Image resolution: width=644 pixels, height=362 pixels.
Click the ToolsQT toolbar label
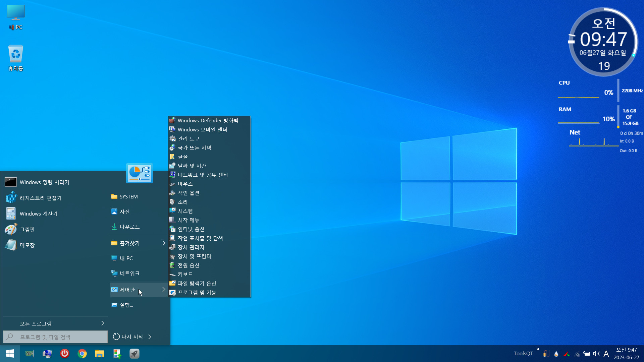pyautogui.click(x=523, y=354)
